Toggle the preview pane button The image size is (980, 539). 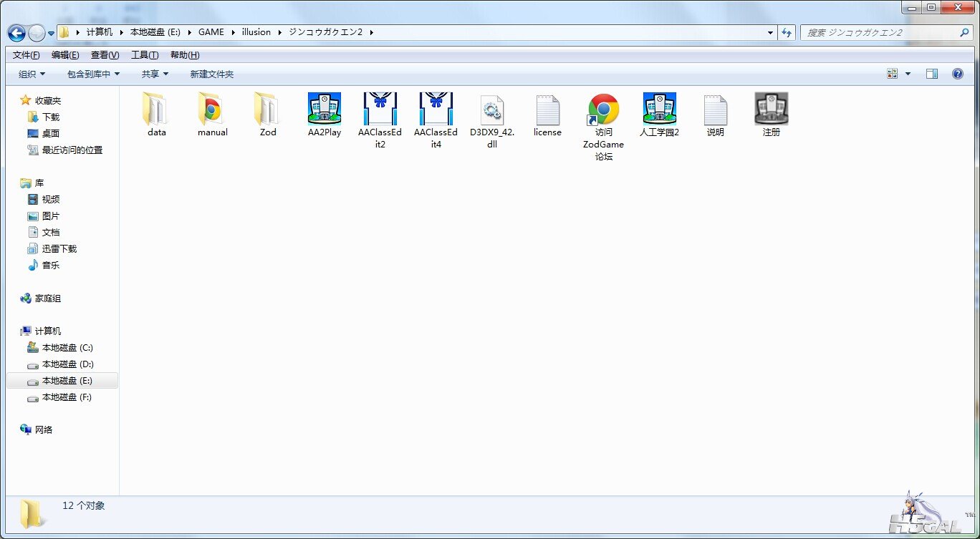(x=931, y=74)
